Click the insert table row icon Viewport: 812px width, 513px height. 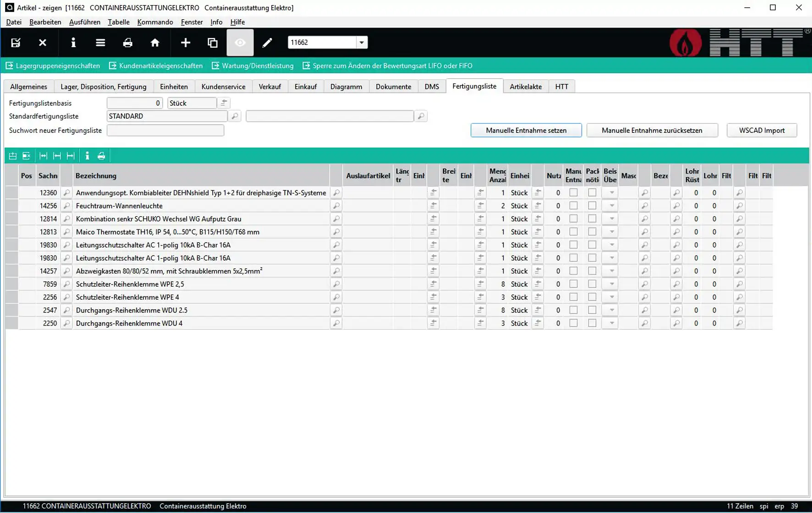click(x=12, y=156)
